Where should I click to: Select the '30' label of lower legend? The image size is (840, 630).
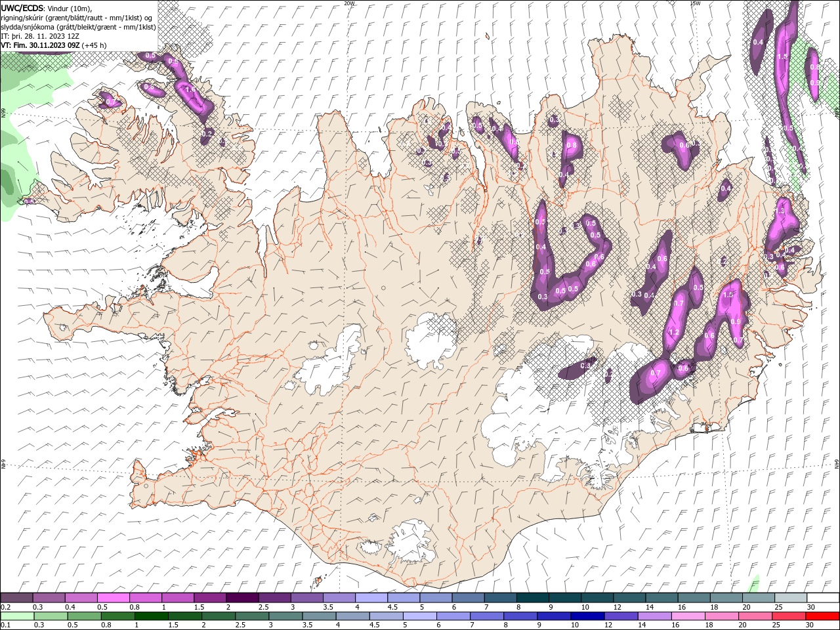[x=809, y=625]
